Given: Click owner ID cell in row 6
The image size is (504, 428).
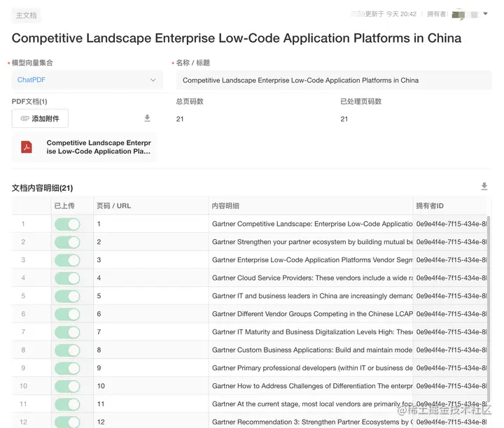Looking at the screenshot, I should [x=450, y=314].
